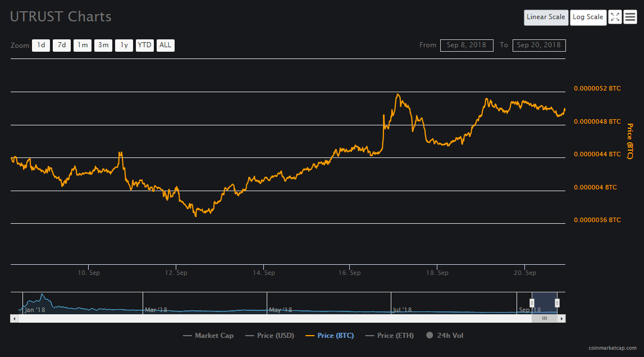Screen dimensions: 644x357
Task: Set zoom range to 1y
Action: coord(124,45)
